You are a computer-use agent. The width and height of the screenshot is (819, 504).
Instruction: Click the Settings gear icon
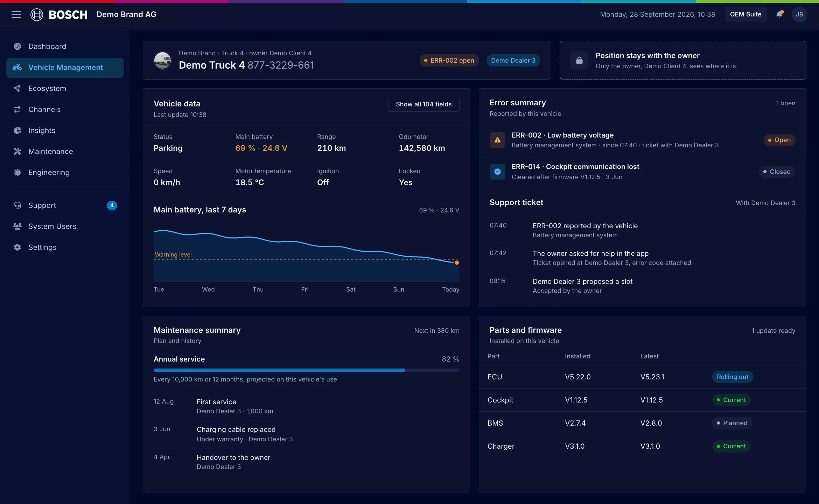pyautogui.click(x=17, y=247)
